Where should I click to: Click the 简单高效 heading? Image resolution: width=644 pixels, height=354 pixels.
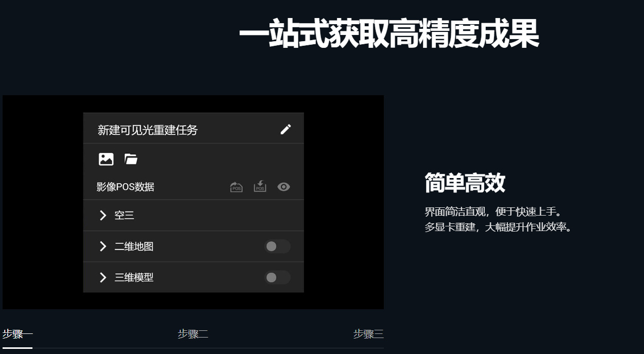click(x=465, y=183)
